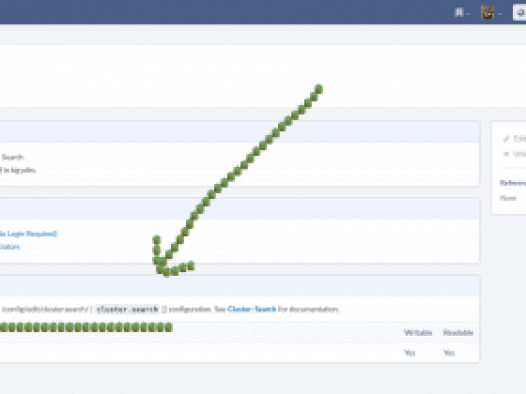This screenshot has width=526, height=394.
Task: Click the Readable column header
Action: pos(458,332)
